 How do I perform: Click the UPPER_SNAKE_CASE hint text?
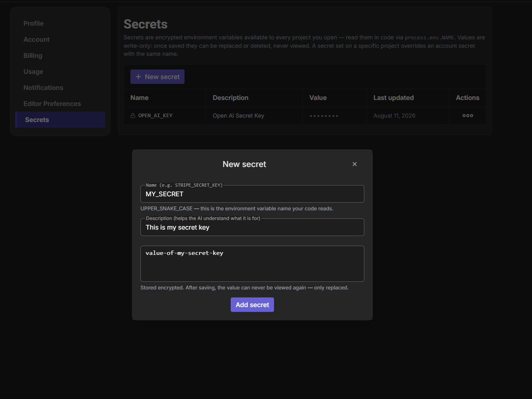237,208
